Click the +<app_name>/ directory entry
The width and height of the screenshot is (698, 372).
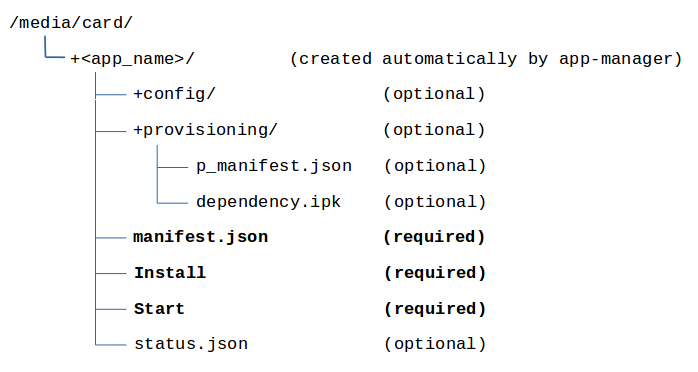coord(133,59)
